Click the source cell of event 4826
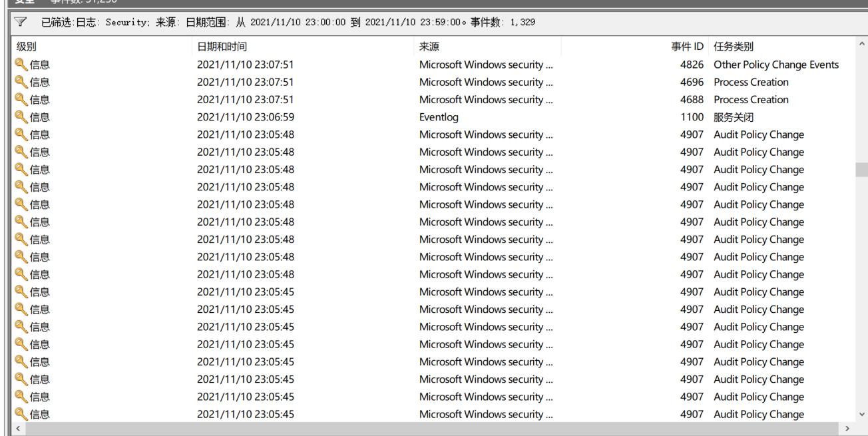868x436 pixels. tap(486, 65)
